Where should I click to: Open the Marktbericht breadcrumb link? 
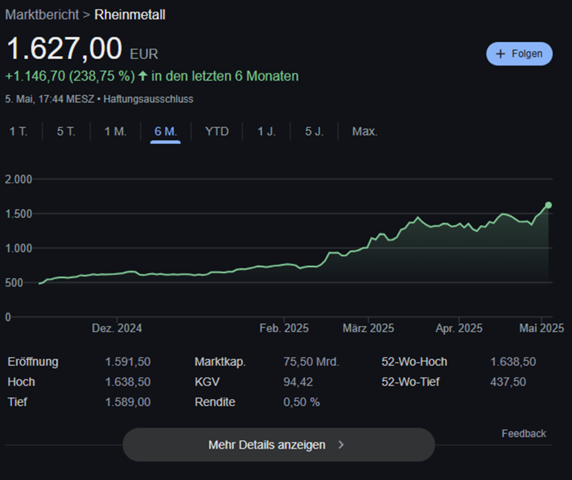(x=42, y=15)
